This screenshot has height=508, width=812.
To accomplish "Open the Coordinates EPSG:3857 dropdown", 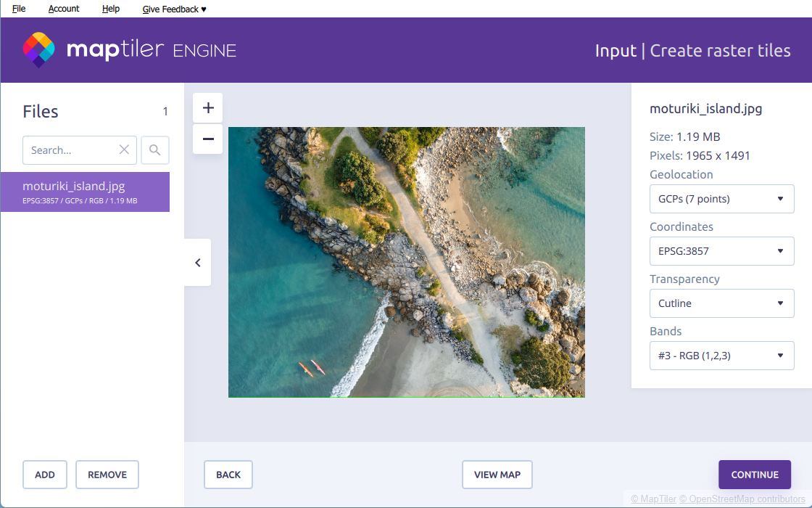I will point(721,251).
